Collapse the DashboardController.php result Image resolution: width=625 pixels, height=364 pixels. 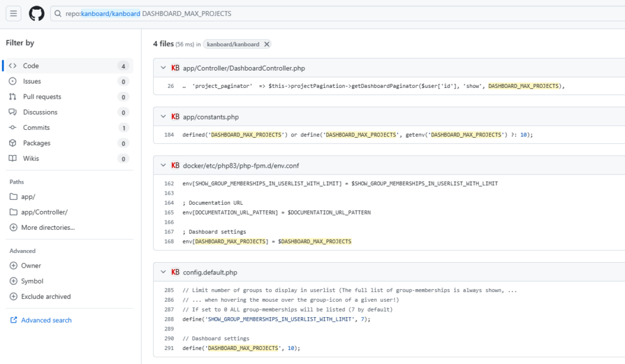163,68
